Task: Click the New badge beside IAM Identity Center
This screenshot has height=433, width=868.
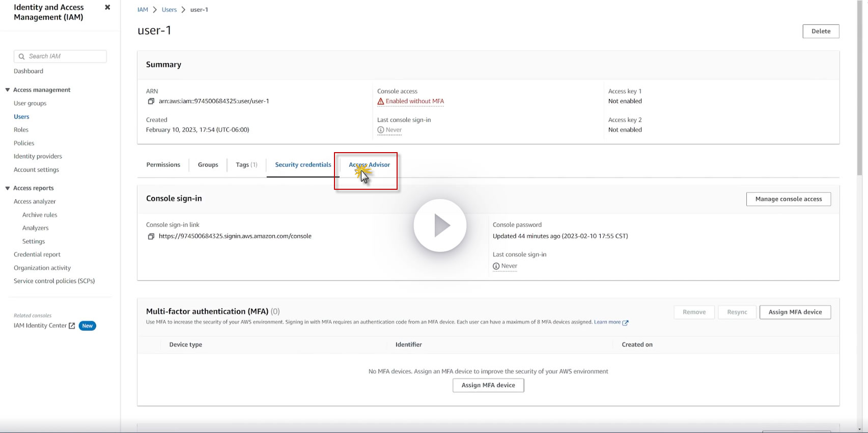Action: point(88,326)
